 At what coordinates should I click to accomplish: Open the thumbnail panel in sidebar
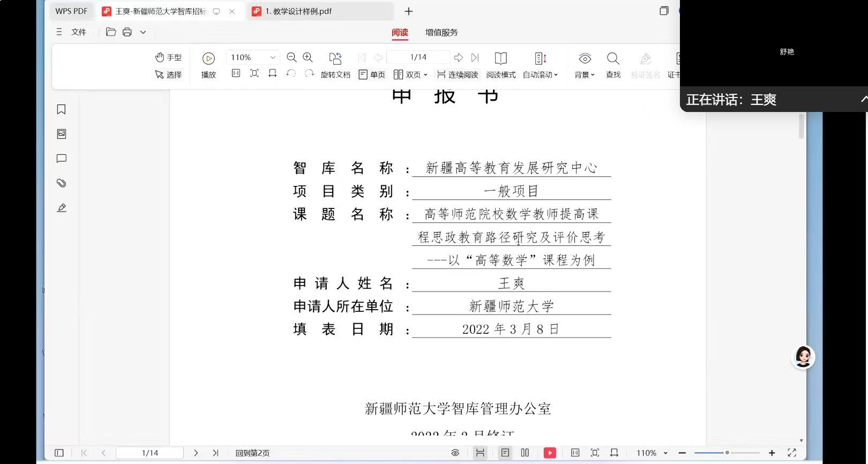(x=62, y=134)
